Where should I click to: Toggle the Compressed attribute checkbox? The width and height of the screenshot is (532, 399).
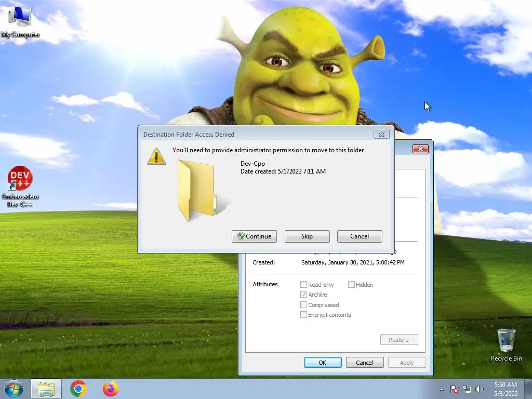tap(303, 304)
